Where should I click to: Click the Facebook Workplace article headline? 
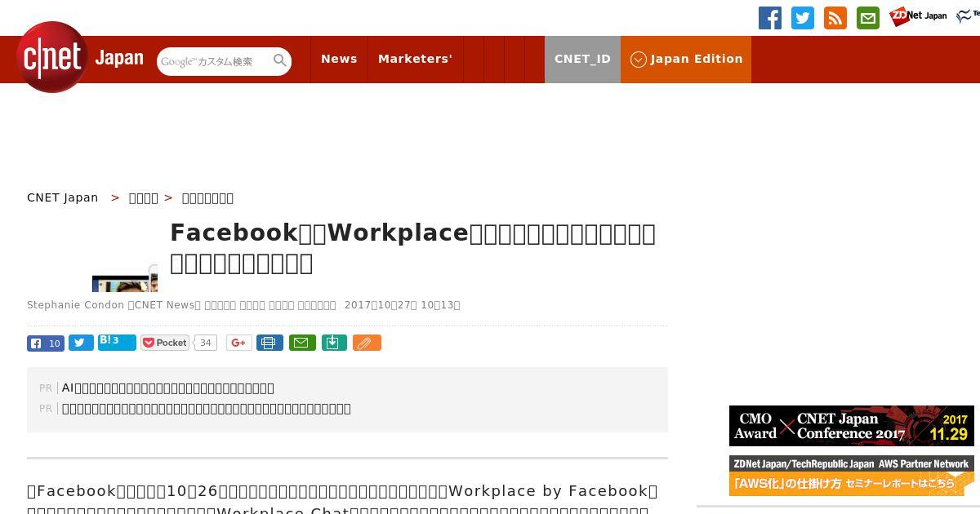[413, 248]
